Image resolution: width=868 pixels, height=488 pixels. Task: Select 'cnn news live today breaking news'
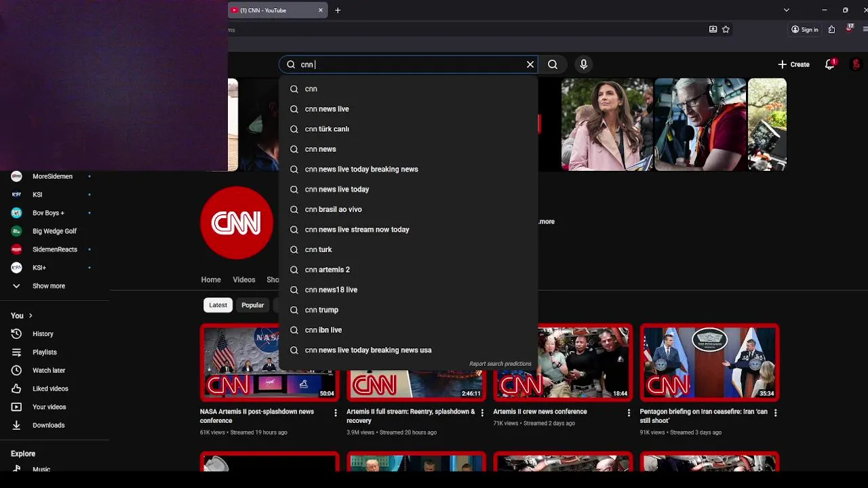pyautogui.click(x=408, y=169)
